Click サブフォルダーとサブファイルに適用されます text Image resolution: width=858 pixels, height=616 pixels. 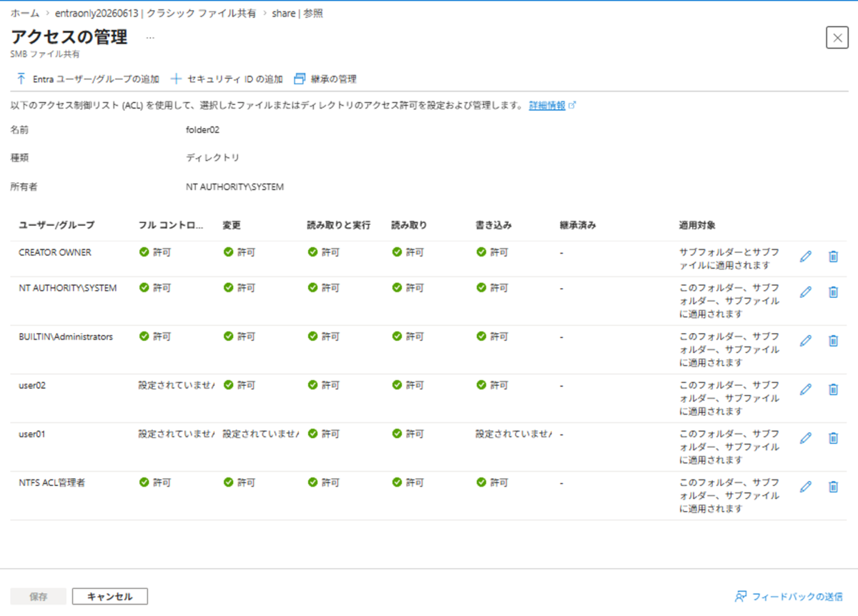pyautogui.click(x=729, y=259)
